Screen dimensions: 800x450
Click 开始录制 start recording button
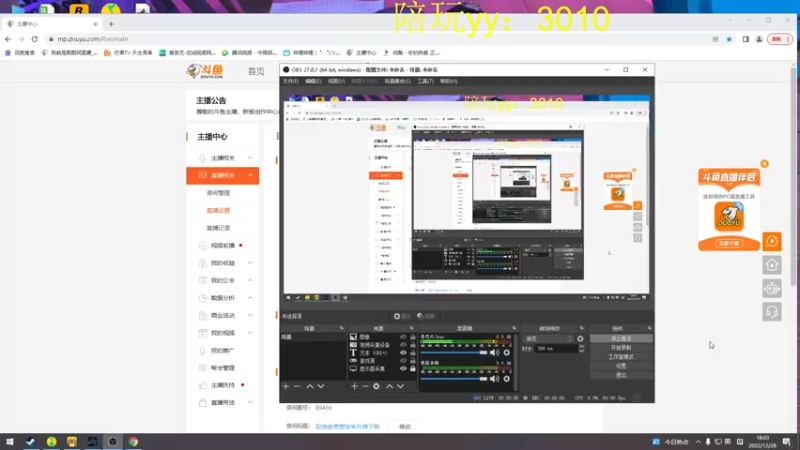pos(621,348)
